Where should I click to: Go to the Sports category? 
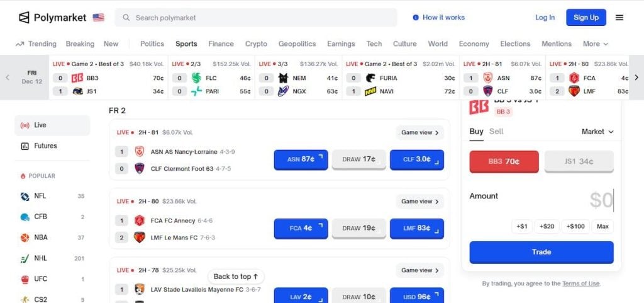point(186,43)
